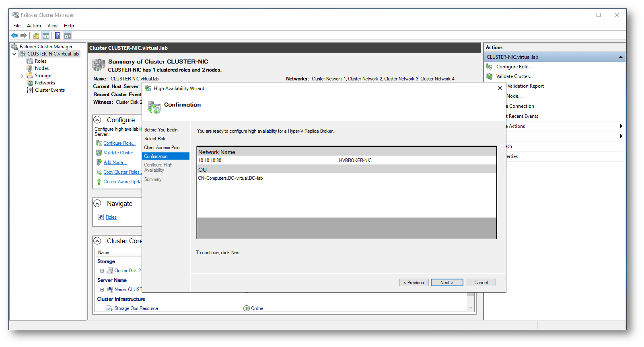This screenshot has width=644, height=347.
Task: Click the Roles icon in the tree
Action: pyautogui.click(x=30, y=61)
